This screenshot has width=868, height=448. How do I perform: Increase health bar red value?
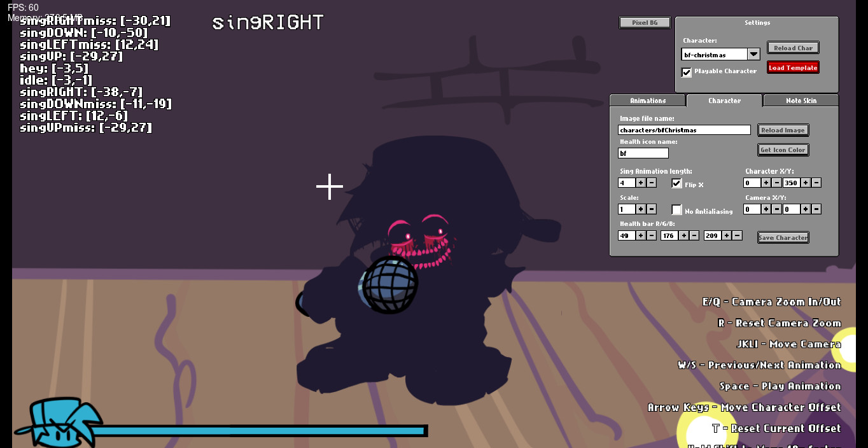pos(641,236)
